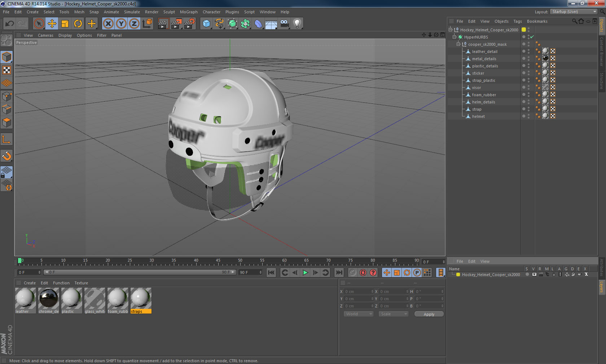The image size is (606, 364).
Task: Switch to Polygons mode
Action: pos(7,123)
